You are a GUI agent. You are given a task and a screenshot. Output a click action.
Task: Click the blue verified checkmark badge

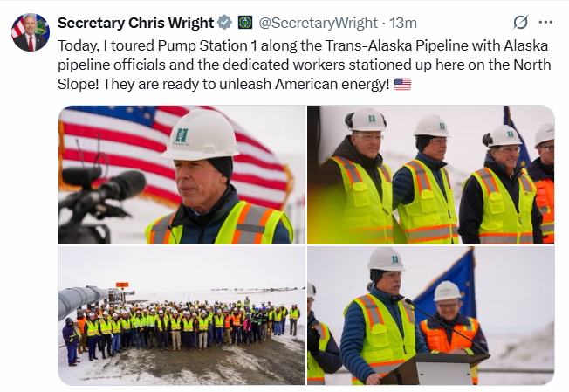[224, 23]
